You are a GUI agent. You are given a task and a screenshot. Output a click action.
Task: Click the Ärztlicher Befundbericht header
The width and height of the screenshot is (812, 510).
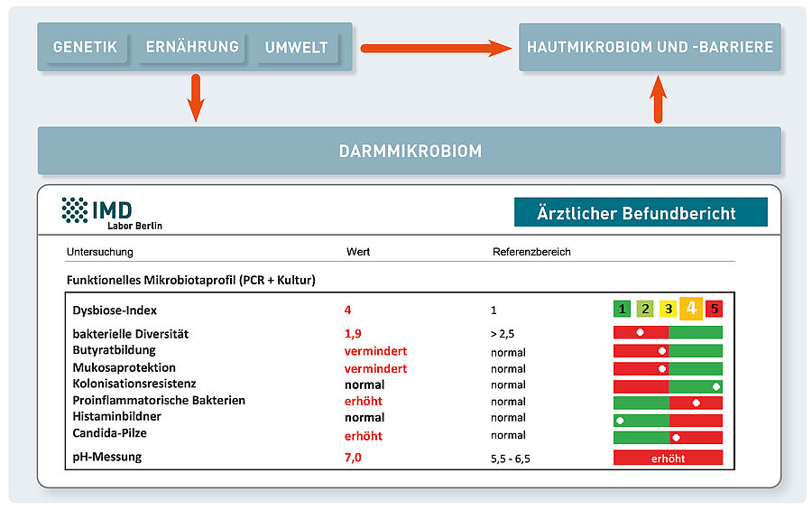point(640,213)
